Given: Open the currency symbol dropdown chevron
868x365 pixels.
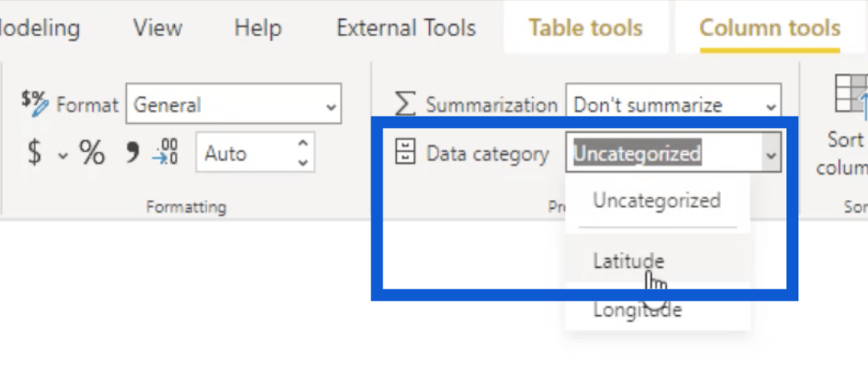Looking at the screenshot, I should (x=63, y=156).
